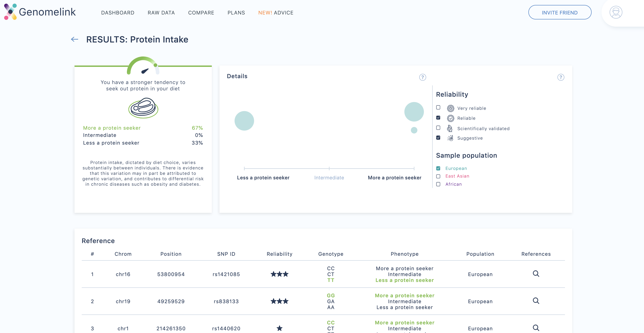Open the NEW! ADVICE menu item
This screenshot has width=644, height=333.
276,12
